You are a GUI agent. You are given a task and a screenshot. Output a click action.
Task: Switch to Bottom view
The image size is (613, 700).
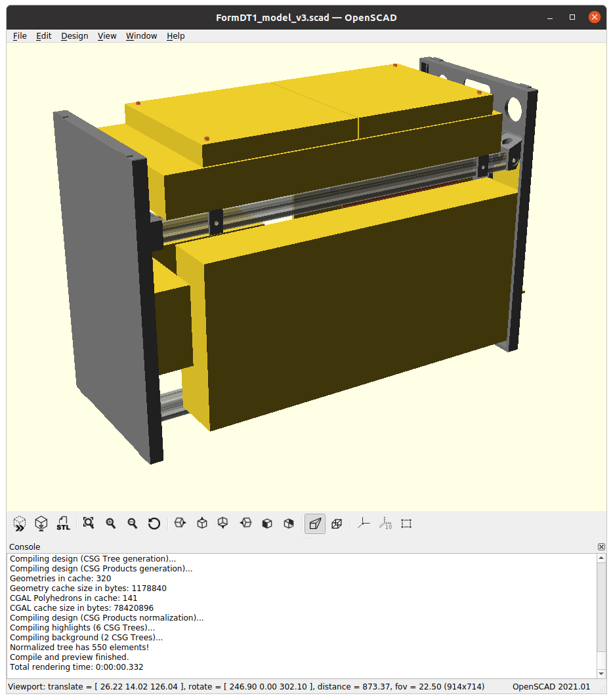point(223,524)
